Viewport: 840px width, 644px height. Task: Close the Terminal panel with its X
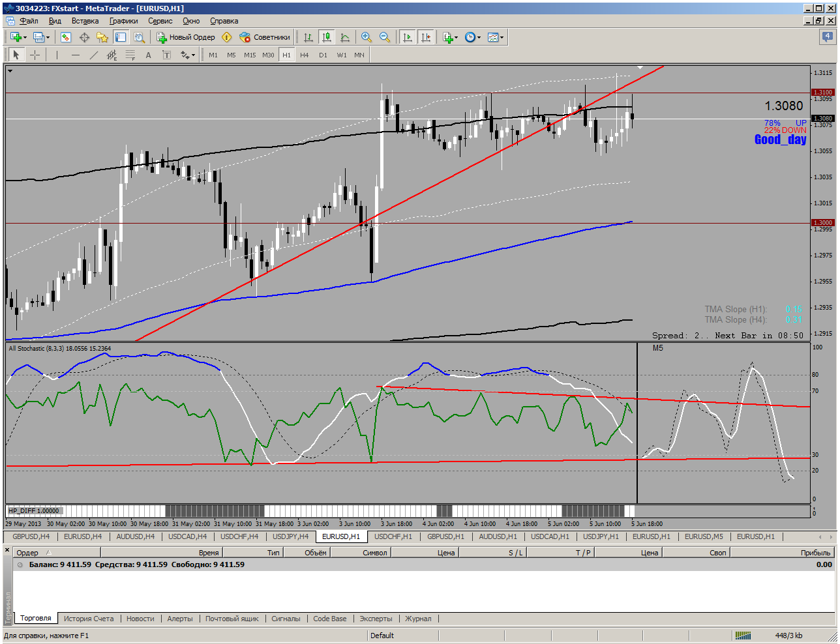point(8,551)
